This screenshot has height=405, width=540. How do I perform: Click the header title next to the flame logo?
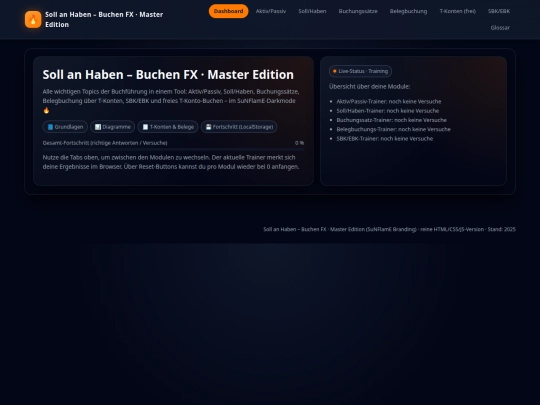104,20
